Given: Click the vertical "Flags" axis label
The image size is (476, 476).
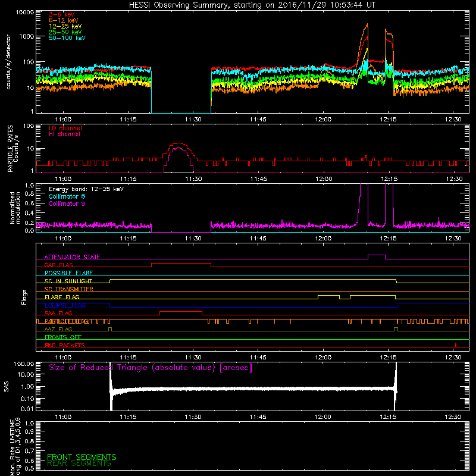Looking at the screenshot, I should point(24,297).
